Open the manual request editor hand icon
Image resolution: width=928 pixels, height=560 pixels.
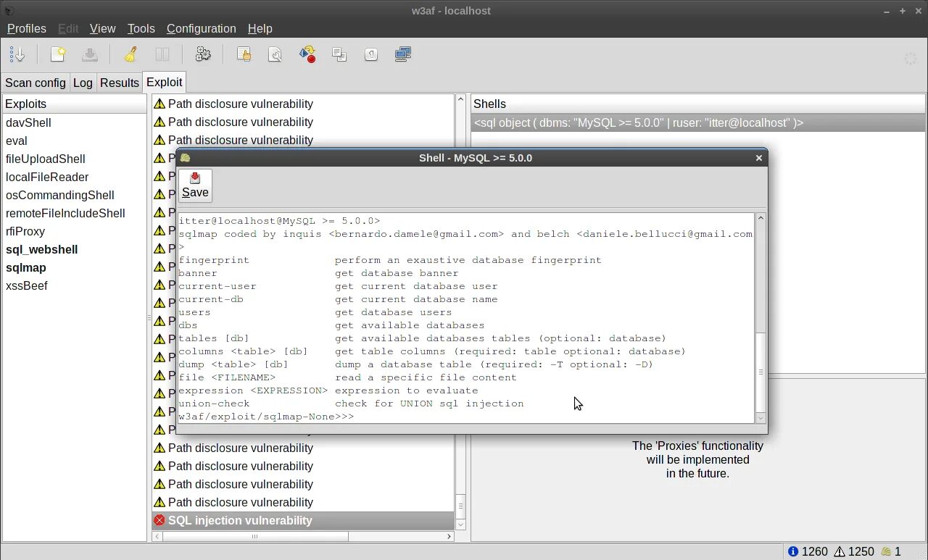(244, 54)
